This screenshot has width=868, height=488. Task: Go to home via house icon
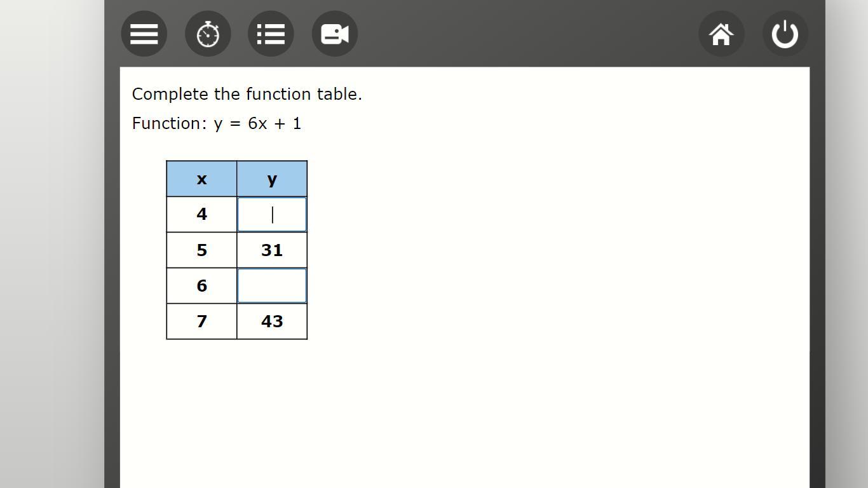721,34
